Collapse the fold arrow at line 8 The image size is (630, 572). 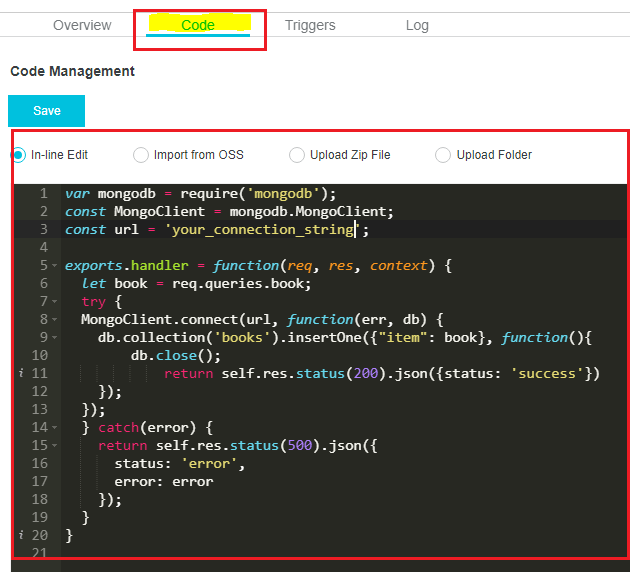tap(55, 319)
